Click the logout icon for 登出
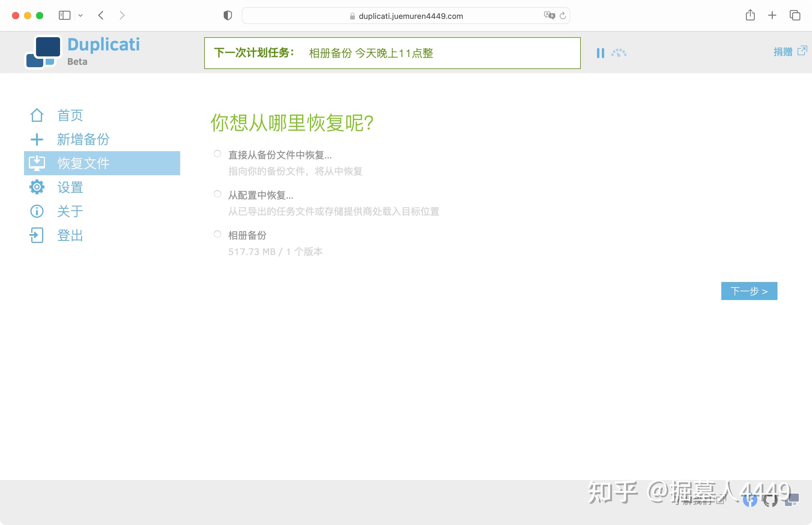The height and width of the screenshot is (525, 812). (37, 235)
